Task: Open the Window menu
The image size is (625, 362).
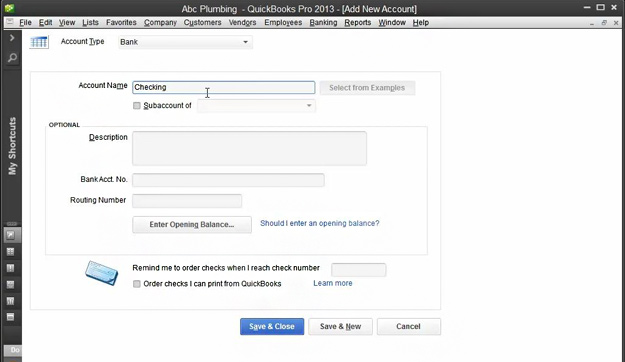Action: pos(392,22)
